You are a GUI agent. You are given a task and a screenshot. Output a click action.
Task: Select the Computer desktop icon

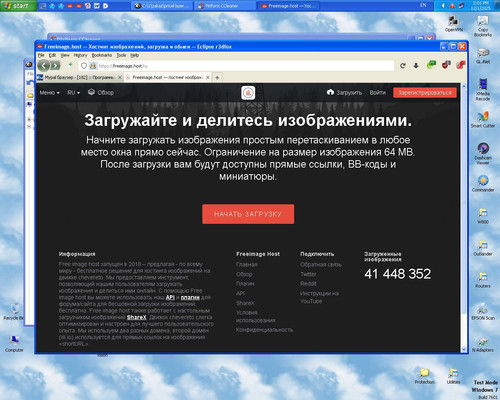coord(14,344)
